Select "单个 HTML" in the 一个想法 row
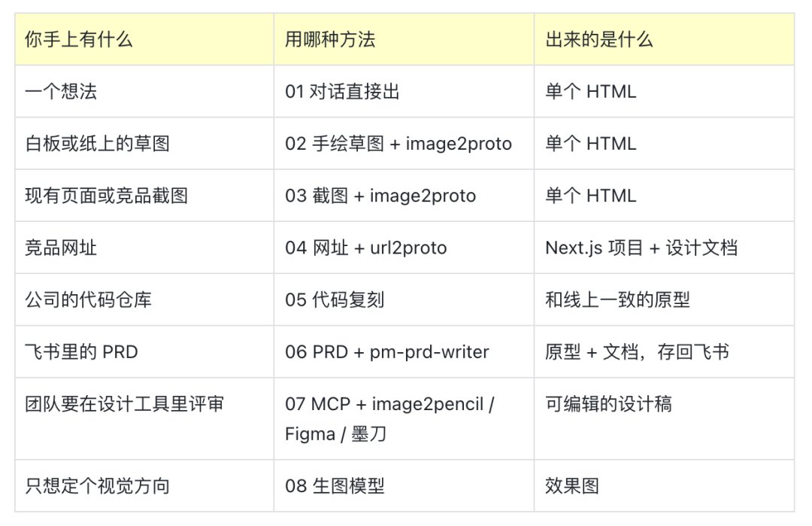Viewport: 812px width, 526px height. tap(665, 91)
